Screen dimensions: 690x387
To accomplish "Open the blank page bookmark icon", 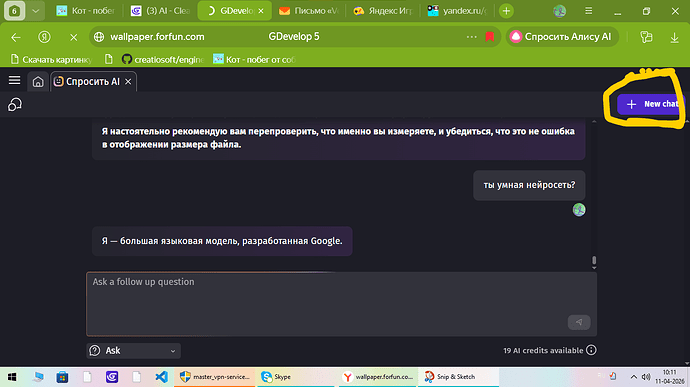I will (x=109, y=59).
